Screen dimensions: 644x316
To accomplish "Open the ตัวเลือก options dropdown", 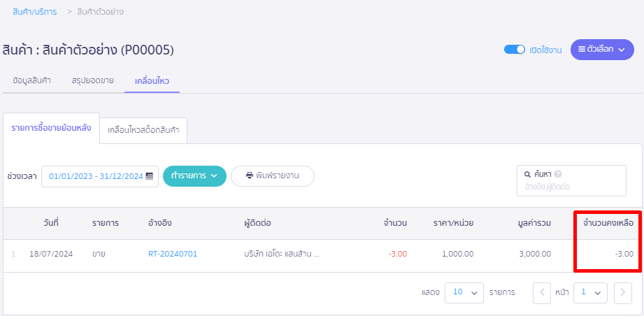I will tap(602, 50).
